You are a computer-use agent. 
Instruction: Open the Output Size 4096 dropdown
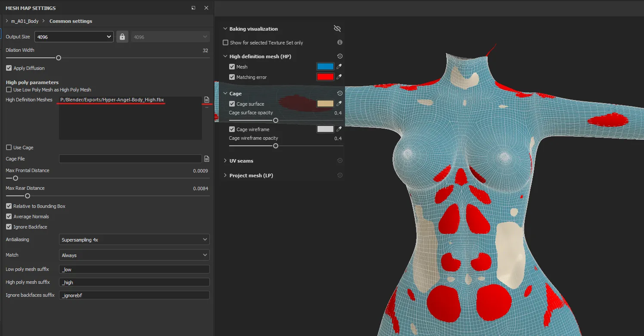(x=74, y=37)
